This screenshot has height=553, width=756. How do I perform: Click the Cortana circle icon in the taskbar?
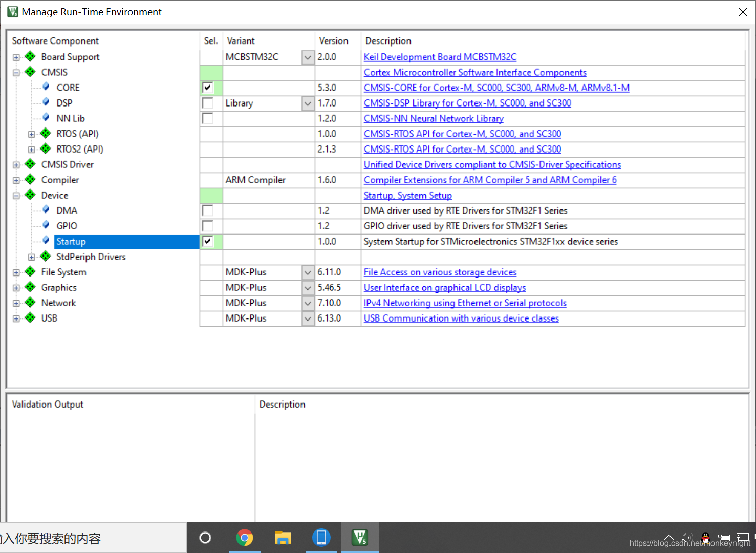[205, 538]
